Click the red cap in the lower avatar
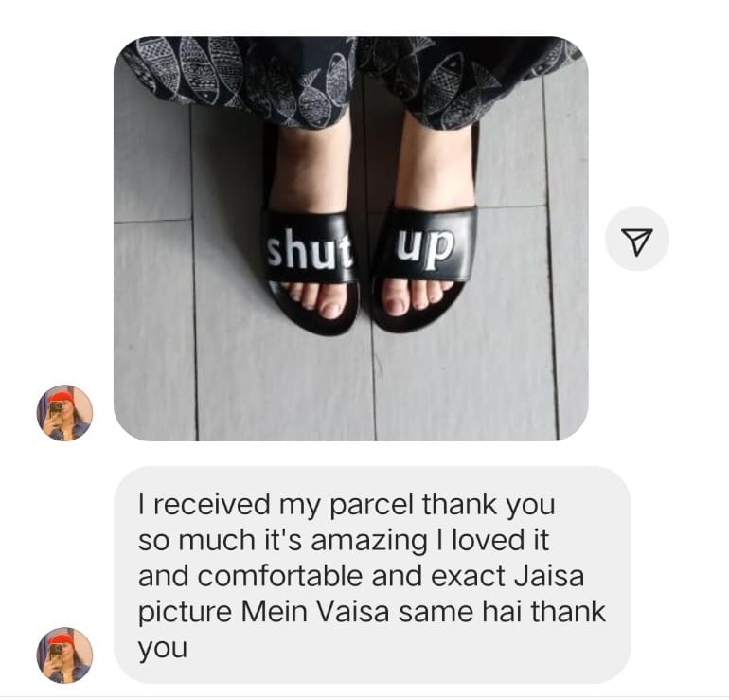The height and width of the screenshot is (700, 729). pyautogui.click(x=61, y=639)
